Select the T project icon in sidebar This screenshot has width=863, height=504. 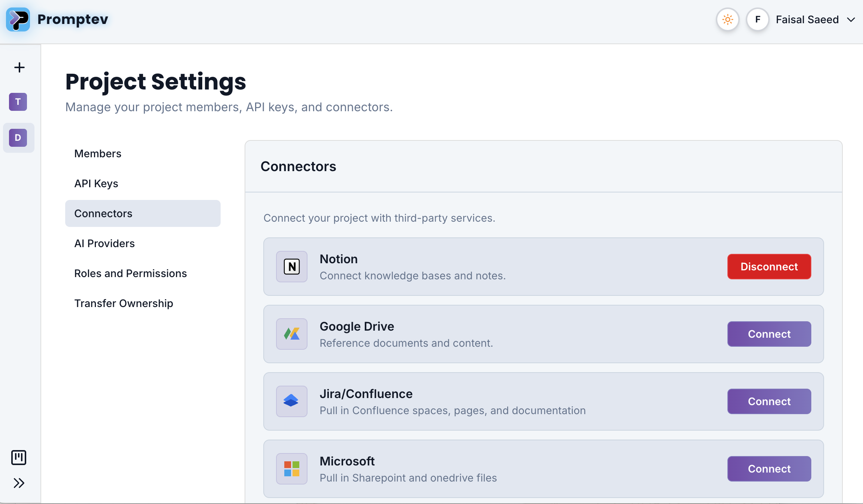18,102
